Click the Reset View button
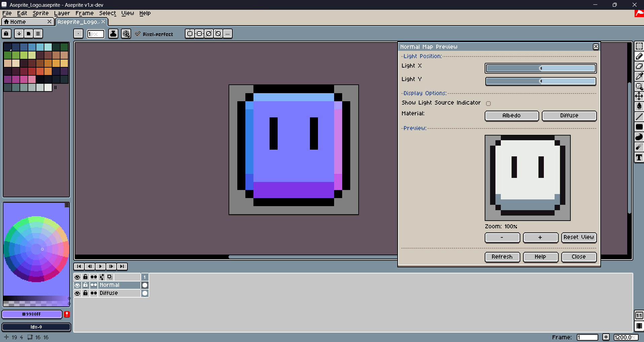The width and height of the screenshot is (644, 342). coord(579,237)
